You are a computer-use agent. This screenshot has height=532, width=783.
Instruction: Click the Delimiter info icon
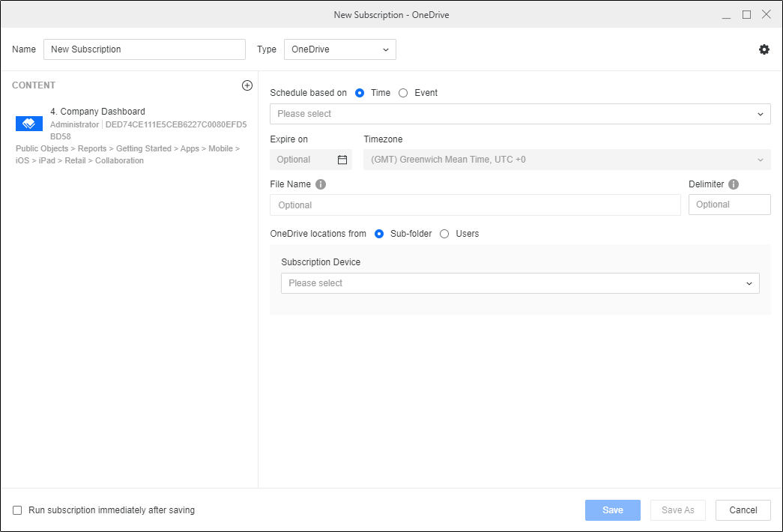tap(733, 184)
